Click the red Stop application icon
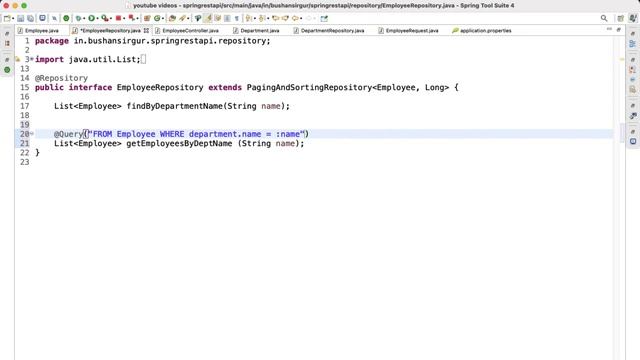This screenshot has height=360, width=640. (118, 18)
